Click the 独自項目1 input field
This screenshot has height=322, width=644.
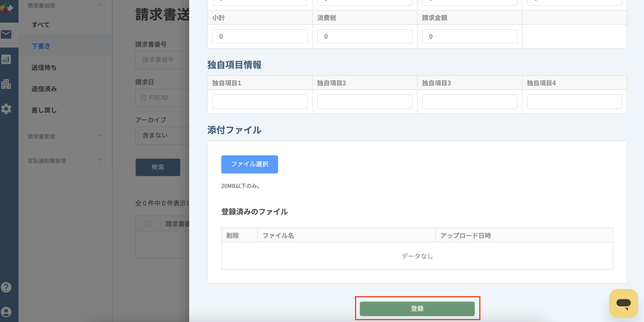click(260, 102)
